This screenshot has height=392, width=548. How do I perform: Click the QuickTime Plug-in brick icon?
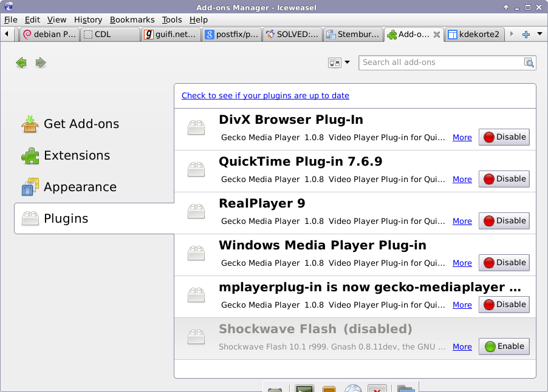click(x=196, y=169)
